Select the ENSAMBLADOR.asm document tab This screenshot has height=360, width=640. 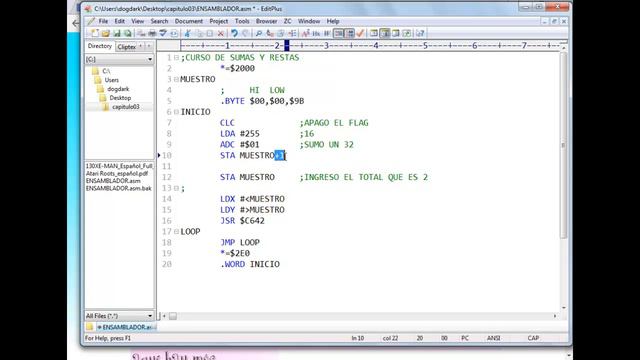(x=126, y=327)
